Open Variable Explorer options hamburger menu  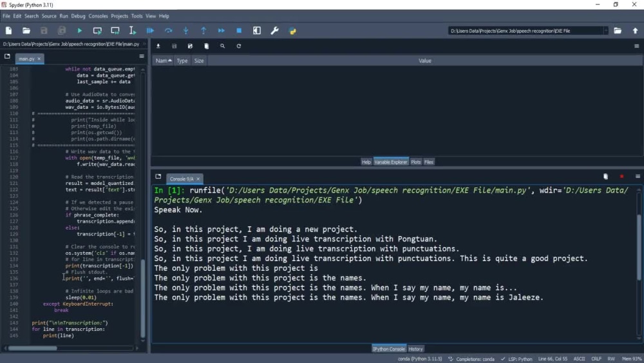coord(637,46)
